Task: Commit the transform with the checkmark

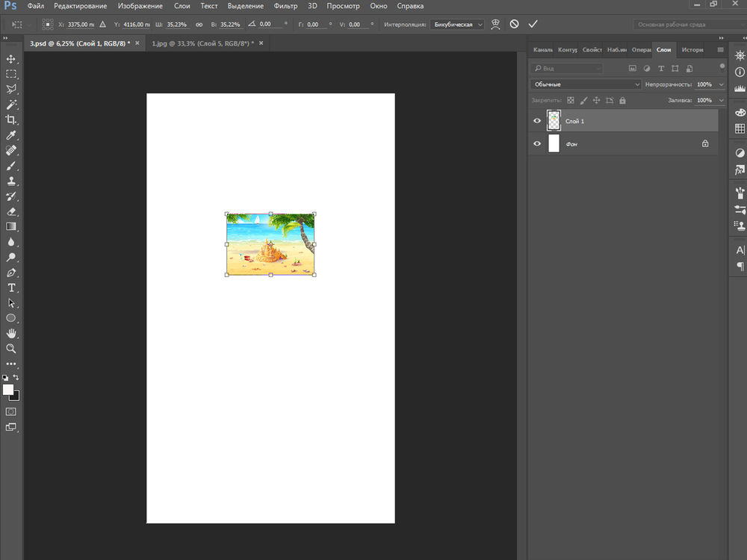Action: [x=533, y=24]
